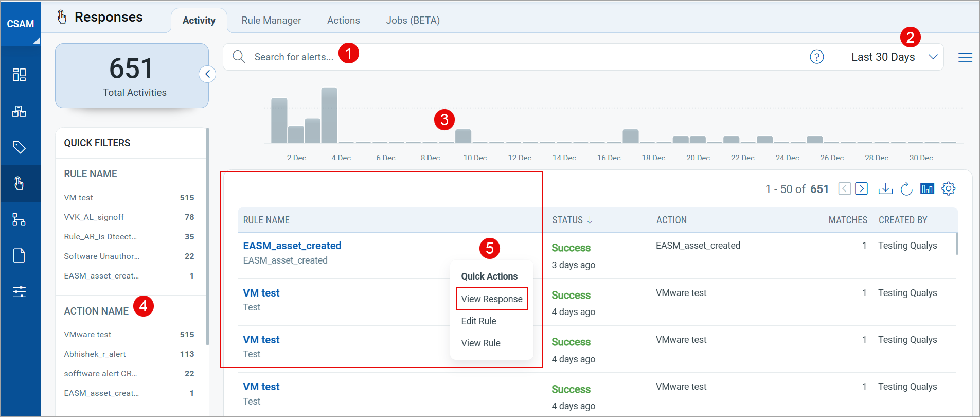Switch to the Rule Manager tab
This screenshot has height=417, width=980.
[x=271, y=21]
